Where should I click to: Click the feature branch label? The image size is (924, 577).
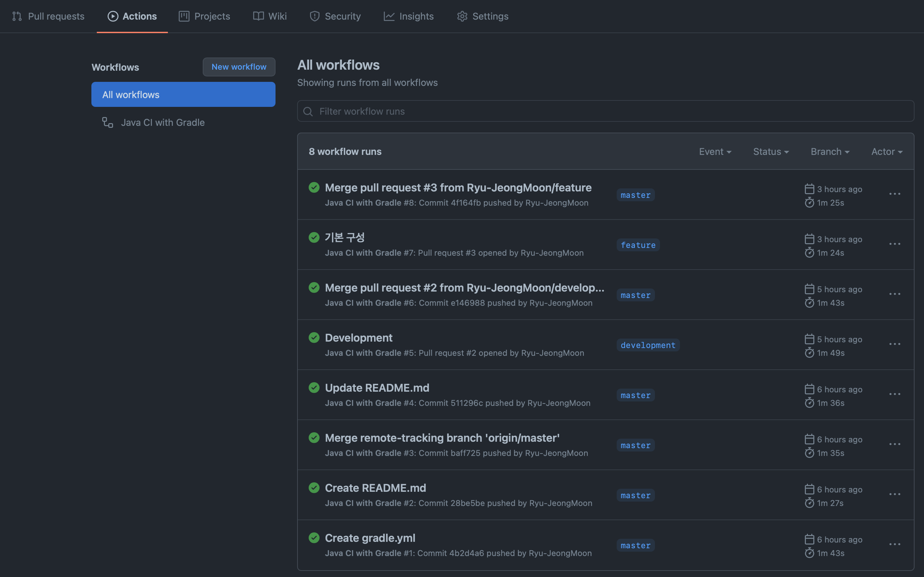(x=638, y=245)
